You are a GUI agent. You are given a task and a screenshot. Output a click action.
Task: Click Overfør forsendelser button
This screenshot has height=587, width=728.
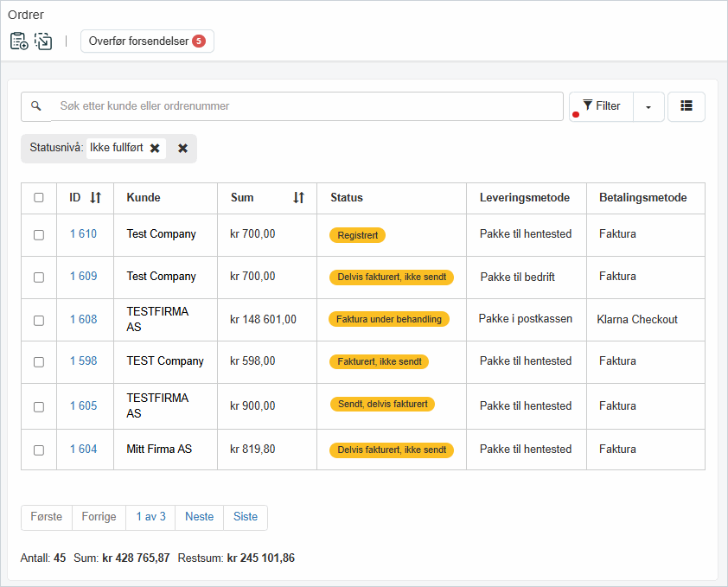coord(147,41)
